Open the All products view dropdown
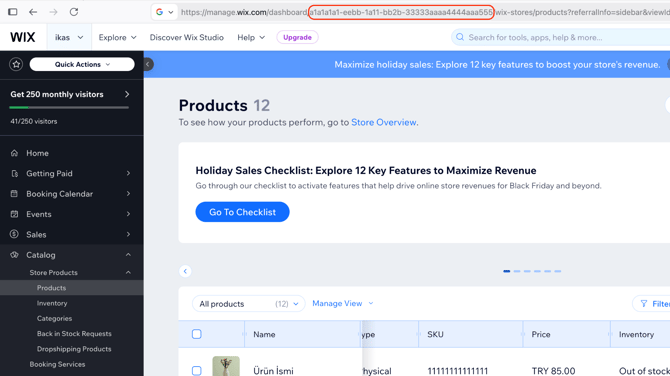 [x=249, y=304]
